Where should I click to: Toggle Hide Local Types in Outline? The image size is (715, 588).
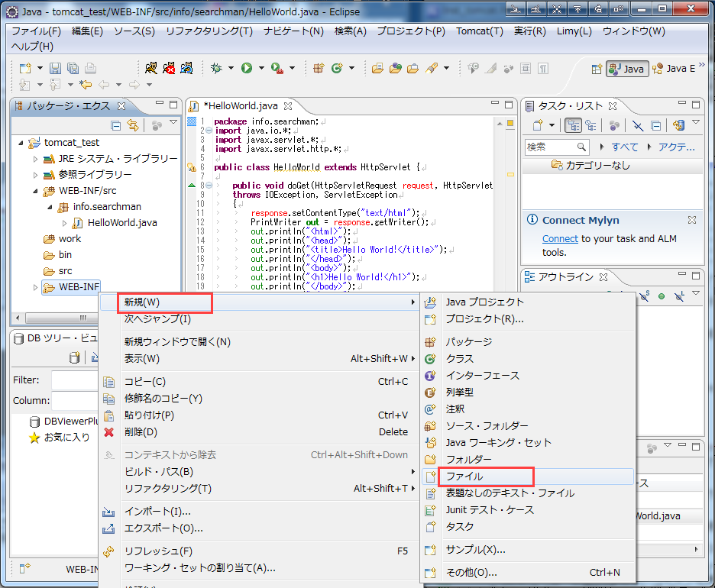point(679,296)
